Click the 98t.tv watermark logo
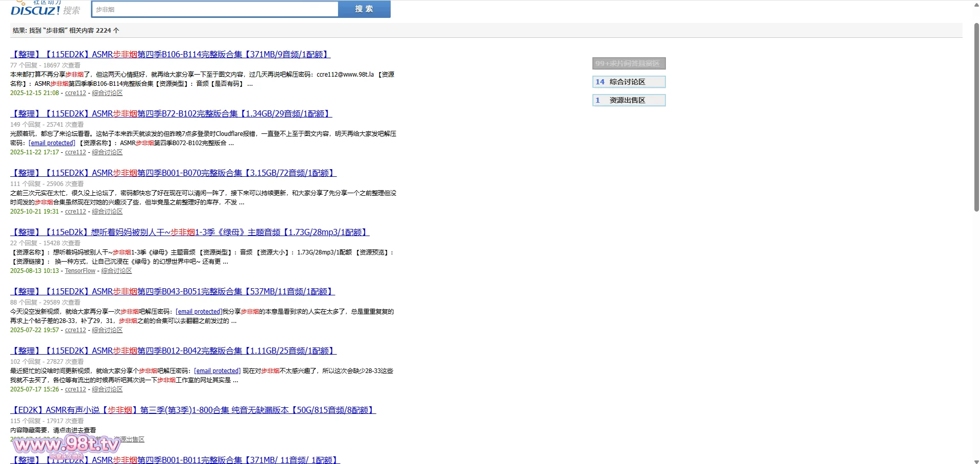Screen dimensions: 980x464 click(x=66, y=445)
